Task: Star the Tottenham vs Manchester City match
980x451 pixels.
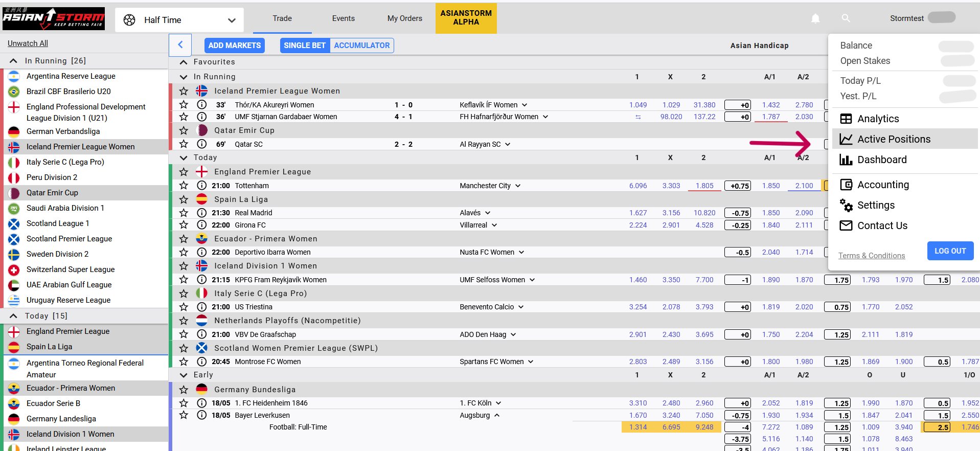Action: click(x=184, y=186)
